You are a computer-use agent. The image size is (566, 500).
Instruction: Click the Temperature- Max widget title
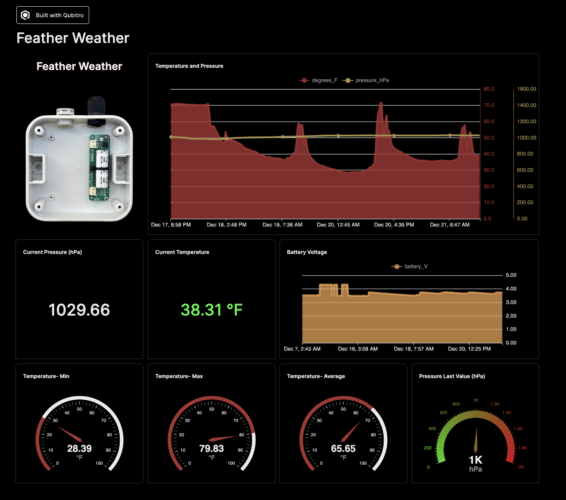(x=179, y=376)
